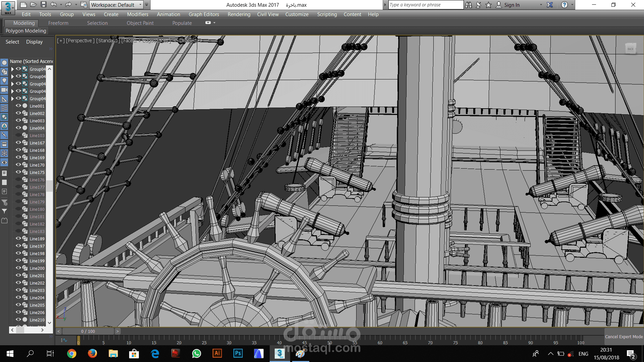
Task: Toggle Display Lights filter in scene explorer
Action: [x=4, y=81]
